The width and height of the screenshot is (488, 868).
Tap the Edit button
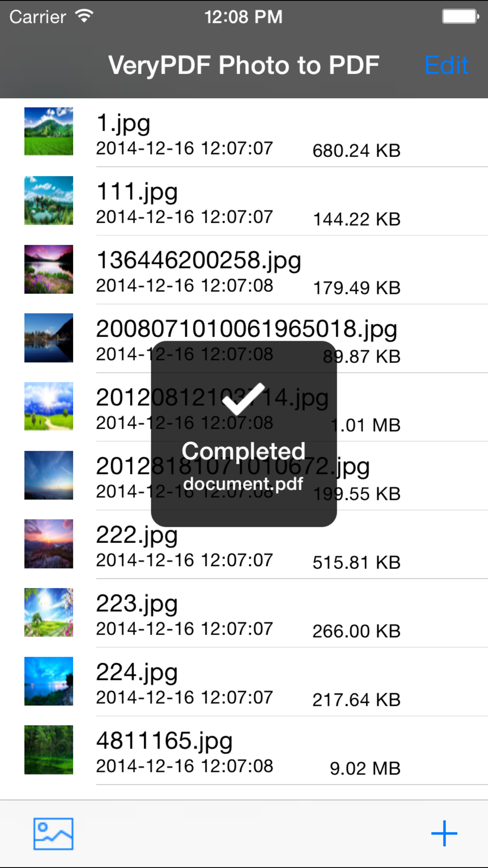(x=447, y=65)
